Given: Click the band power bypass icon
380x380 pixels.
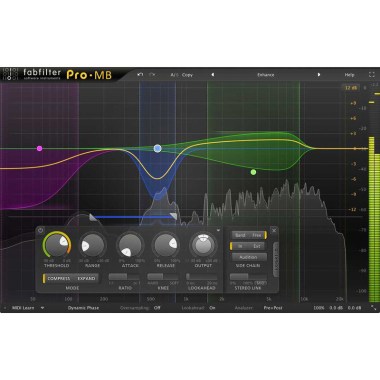Looking at the screenshot, I should tap(41, 230).
